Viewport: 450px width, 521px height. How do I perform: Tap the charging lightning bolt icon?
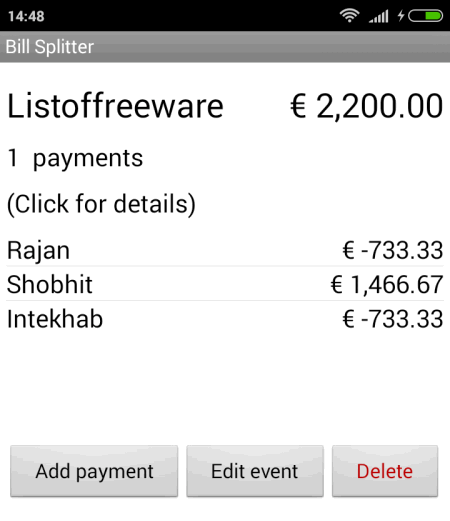(401, 16)
